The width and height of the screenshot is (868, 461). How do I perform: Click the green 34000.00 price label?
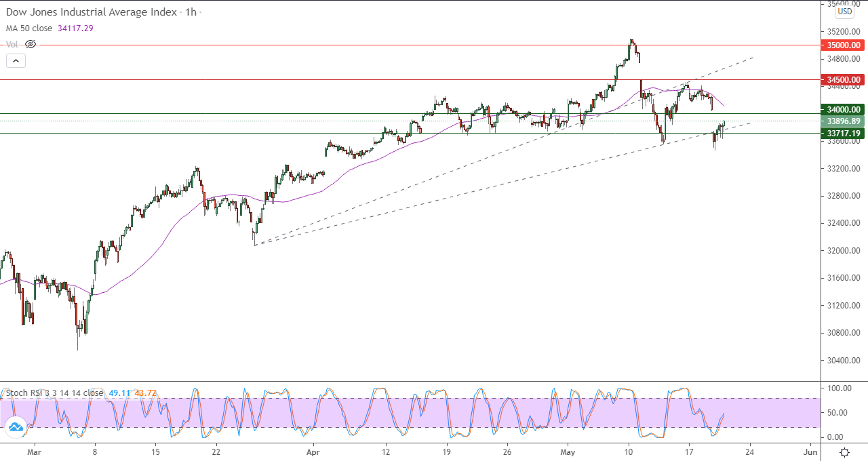click(842, 110)
